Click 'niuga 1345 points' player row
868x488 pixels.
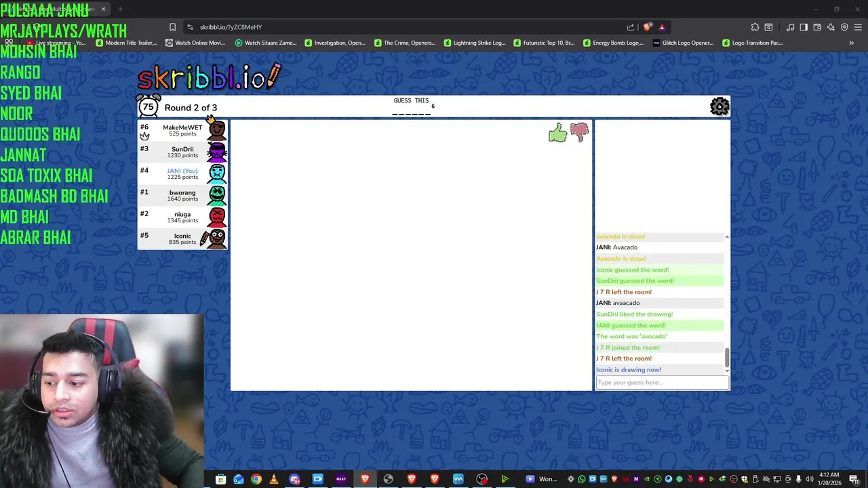[x=182, y=217]
